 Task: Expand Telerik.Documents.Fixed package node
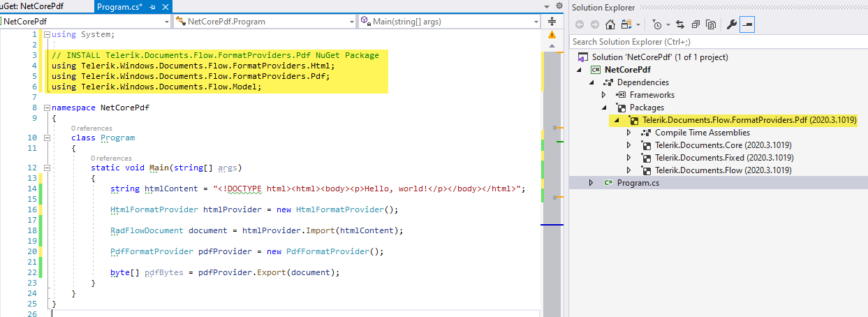pyautogui.click(x=630, y=158)
